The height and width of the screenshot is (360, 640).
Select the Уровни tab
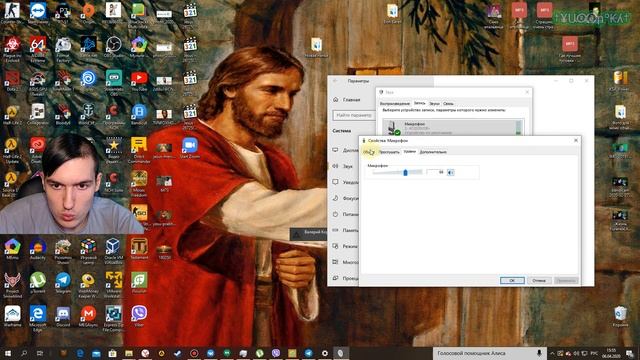click(x=409, y=151)
